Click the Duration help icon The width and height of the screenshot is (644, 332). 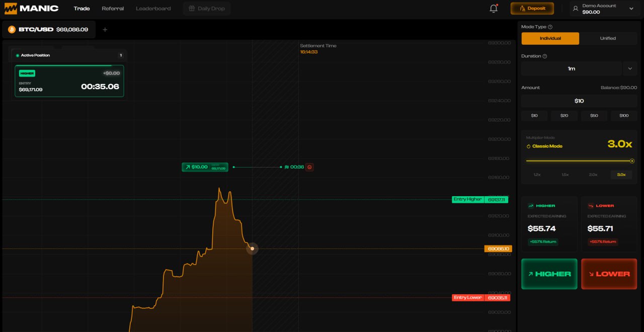pyautogui.click(x=545, y=56)
